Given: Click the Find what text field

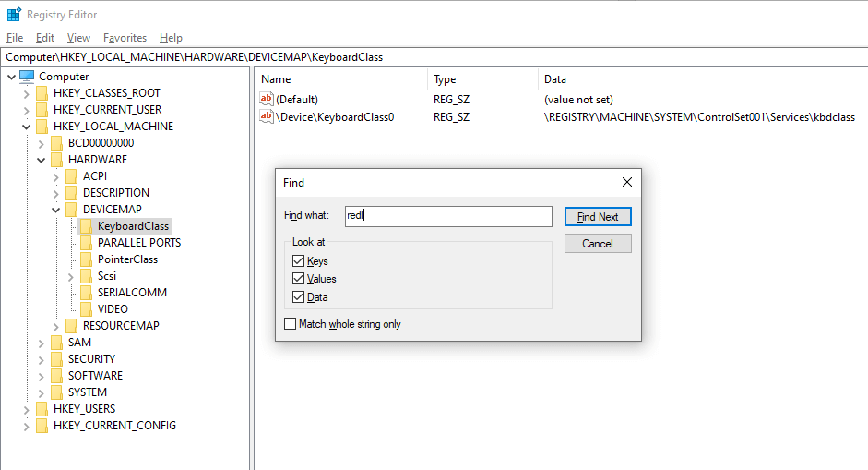Looking at the screenshot, I should (x=448, y=216).
